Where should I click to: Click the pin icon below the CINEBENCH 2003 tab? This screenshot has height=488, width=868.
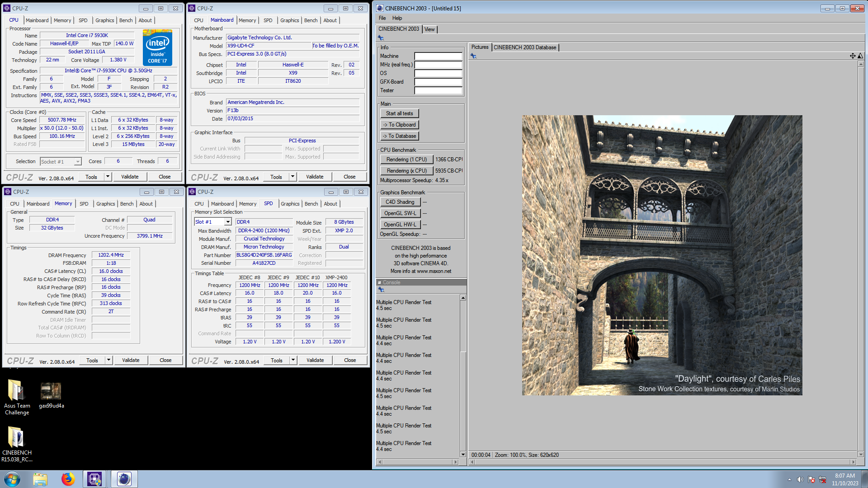tap(381, 38)
